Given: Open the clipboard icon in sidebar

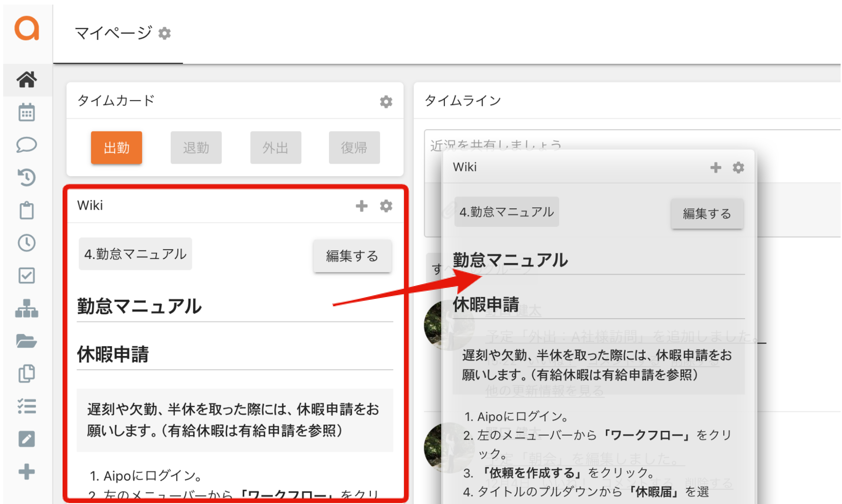Looking at the screenshot, I should [x=27, y=210].
